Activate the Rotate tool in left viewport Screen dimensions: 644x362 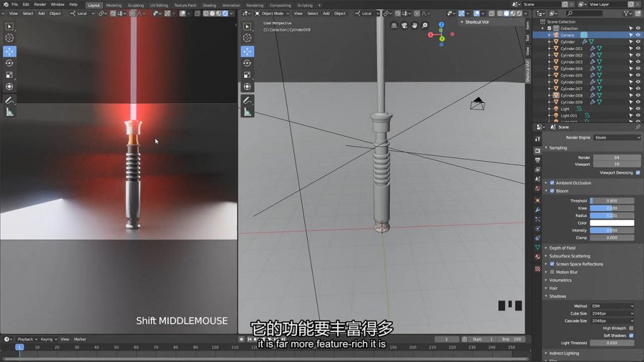[x=9, y=63]
